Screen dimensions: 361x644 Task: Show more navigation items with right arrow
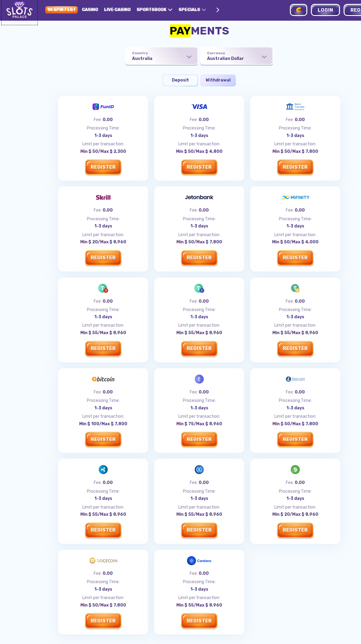pyautogui.click(x=218, y=10)
